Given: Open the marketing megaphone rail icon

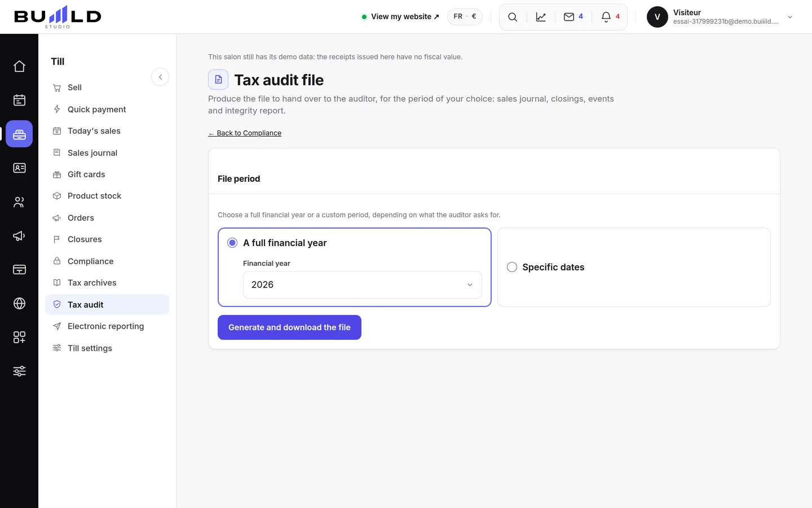Looking at the screenshot, I should pos(19,236).
